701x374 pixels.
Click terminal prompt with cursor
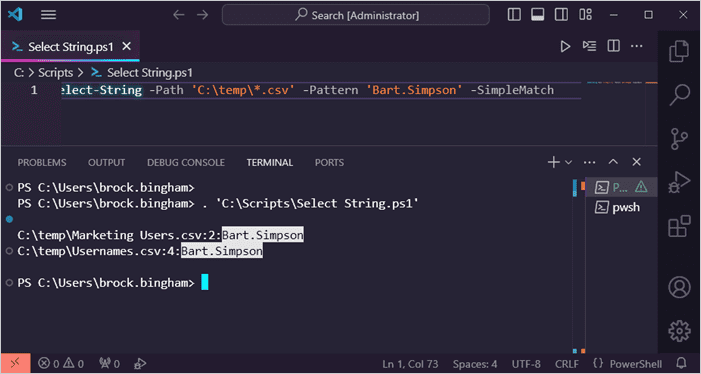point(113,283)
